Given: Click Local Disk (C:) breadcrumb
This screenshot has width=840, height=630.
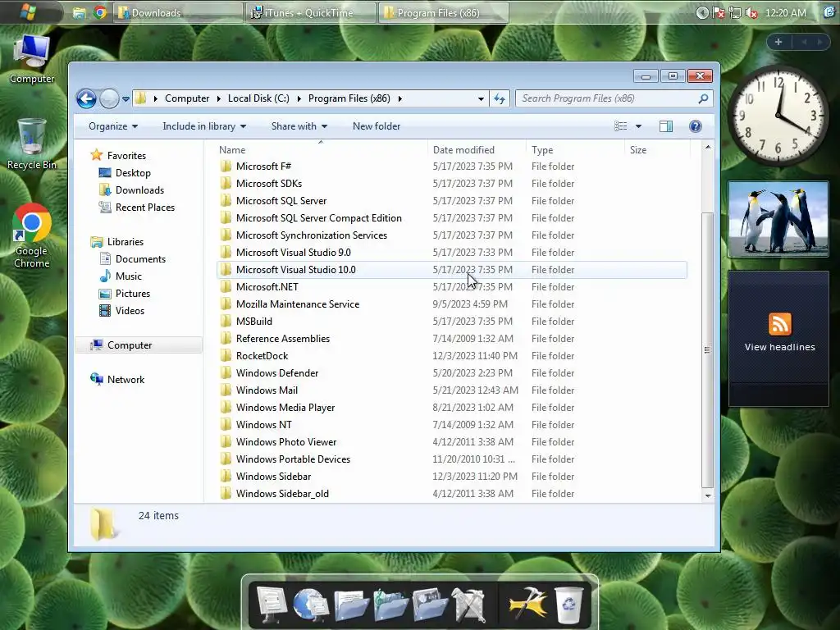Looking at the screenshot, I should [258, 98].
